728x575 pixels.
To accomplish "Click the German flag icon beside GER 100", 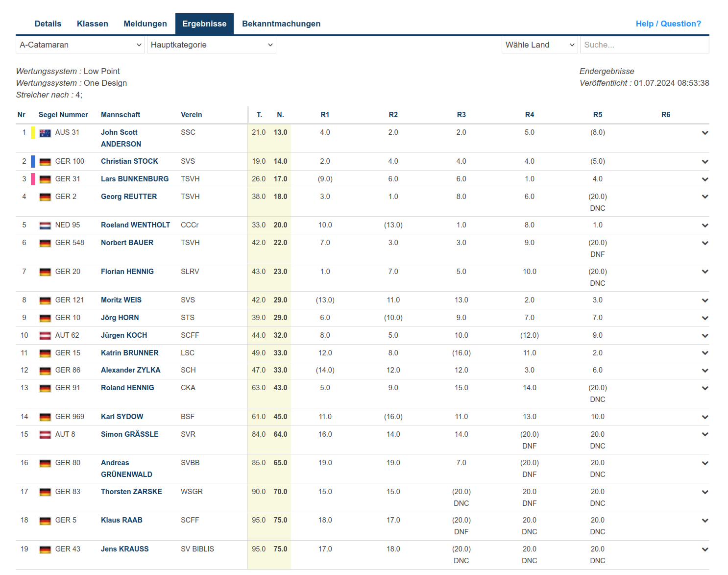I will tap(45, 162).
